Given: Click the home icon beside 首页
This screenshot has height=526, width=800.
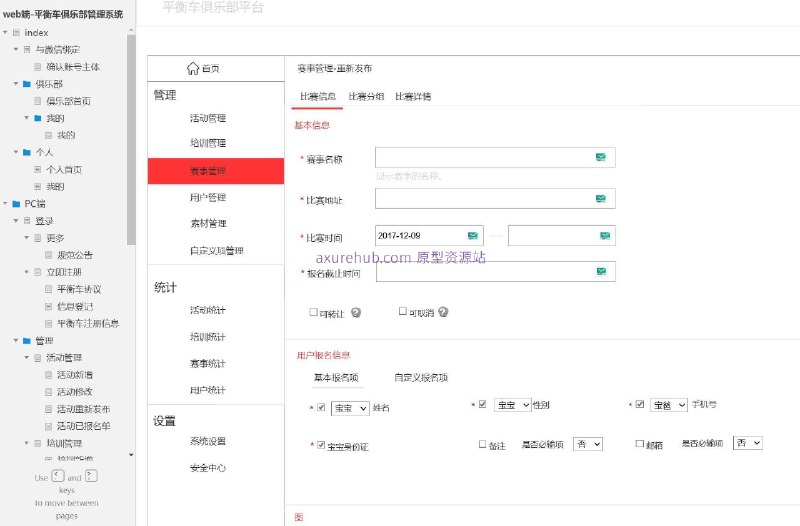Looking at the screenshot, I should click(192, 68).
